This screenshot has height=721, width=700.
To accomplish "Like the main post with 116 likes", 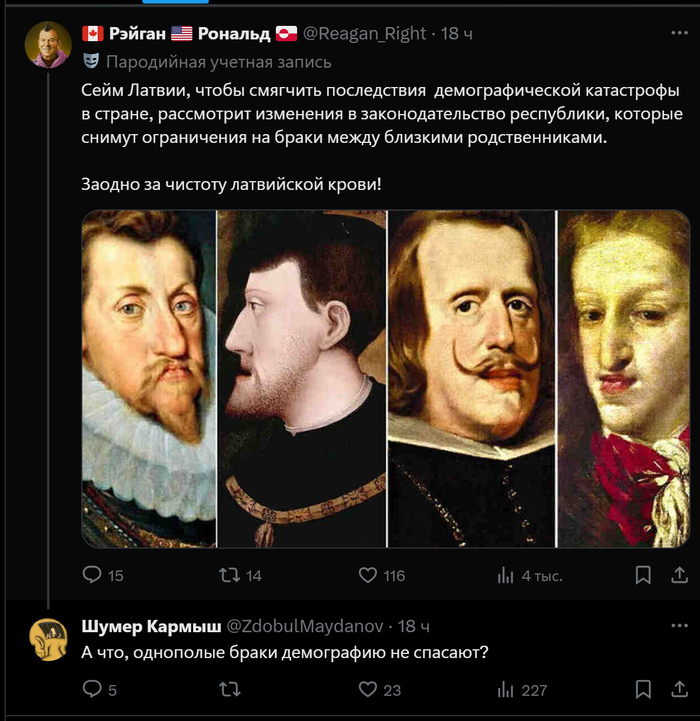I will pos(368,575).
